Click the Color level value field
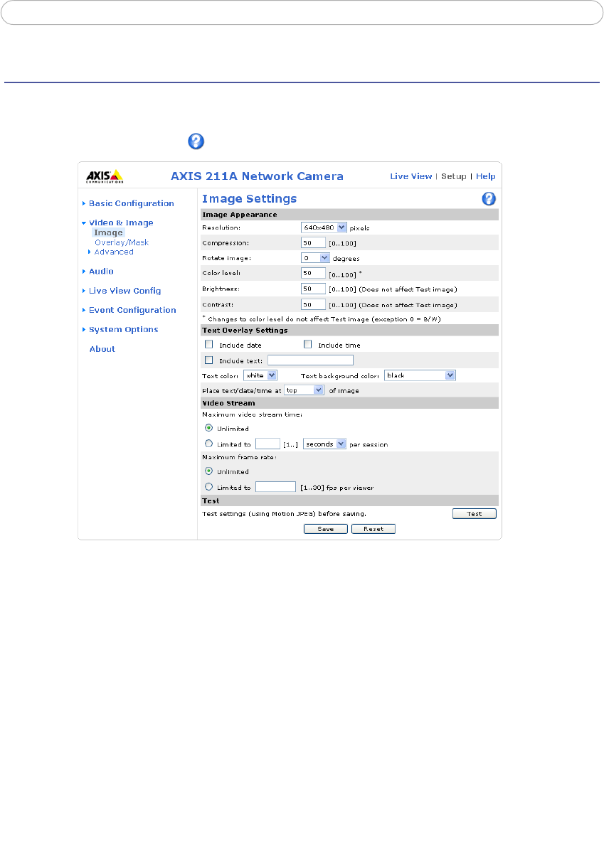 click(x=313, y=273)
